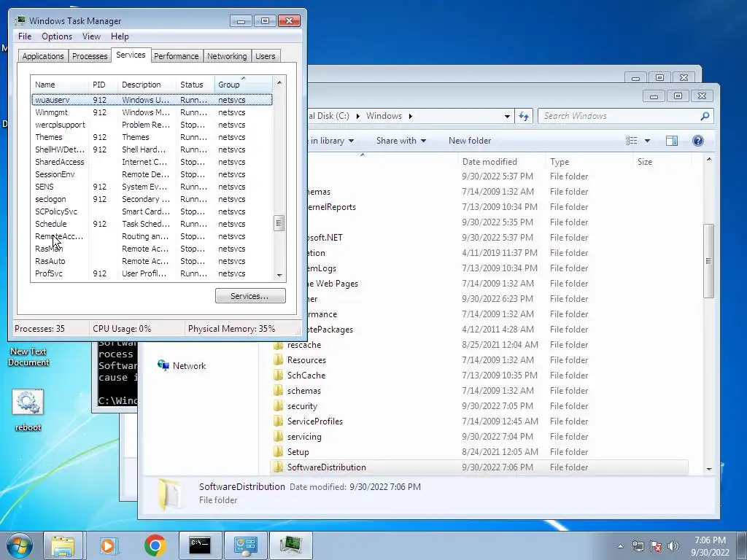This screenshot has width=747, height=560.
Task: Select the Resources folder
Action: pos(306,360)
